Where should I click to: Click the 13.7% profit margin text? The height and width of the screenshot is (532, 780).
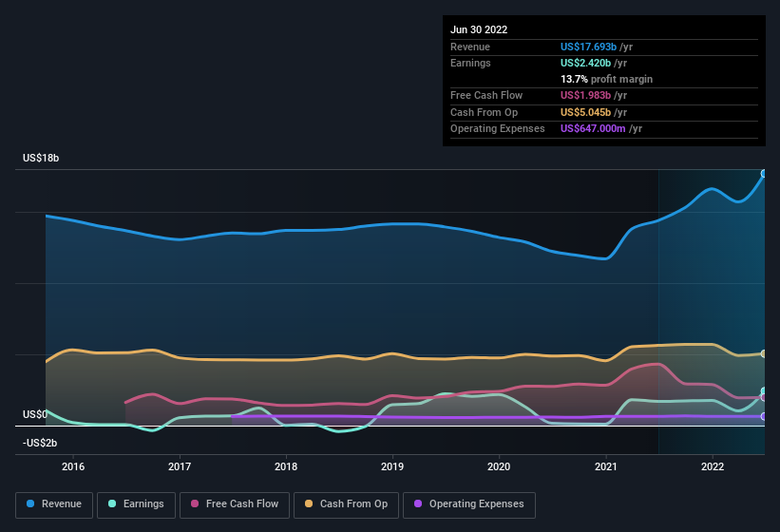pos(606,79)
